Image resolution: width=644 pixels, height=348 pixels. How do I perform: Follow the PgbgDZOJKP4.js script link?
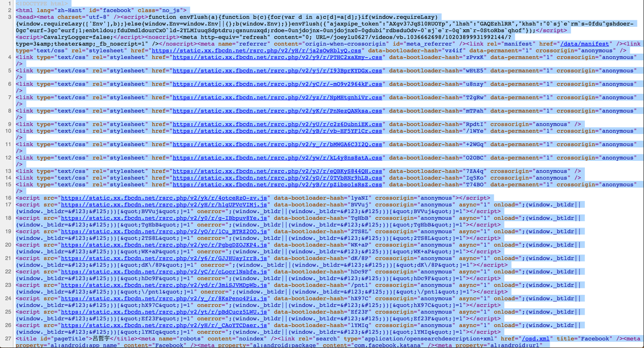point(164,245)
